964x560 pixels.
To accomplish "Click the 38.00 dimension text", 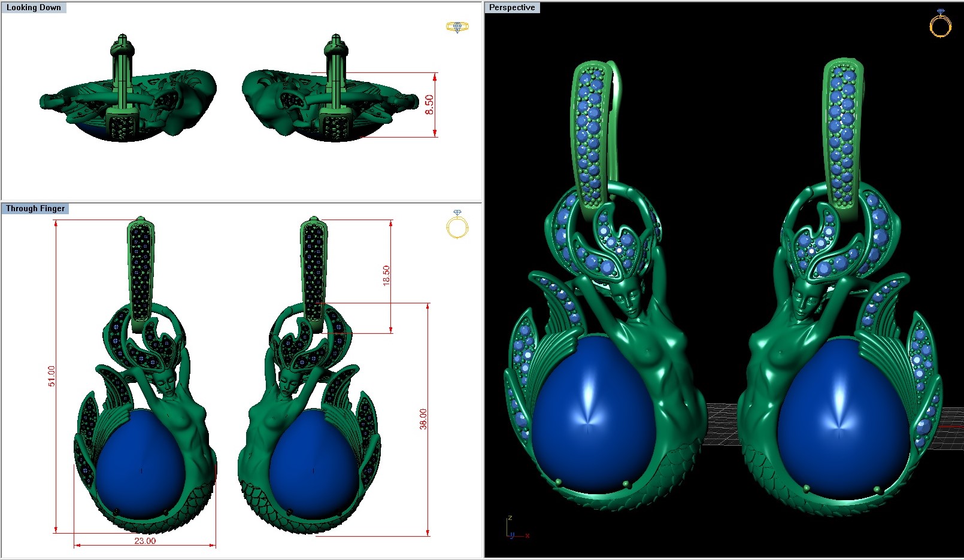I will click(x=423, y=419).
